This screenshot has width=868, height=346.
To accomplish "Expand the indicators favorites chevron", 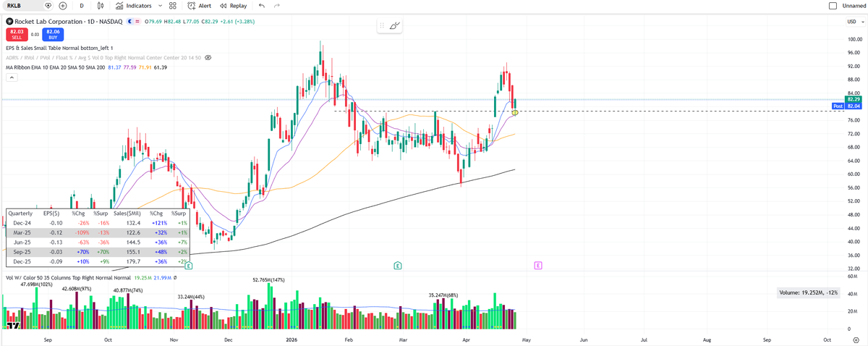I will pos(160,5).
